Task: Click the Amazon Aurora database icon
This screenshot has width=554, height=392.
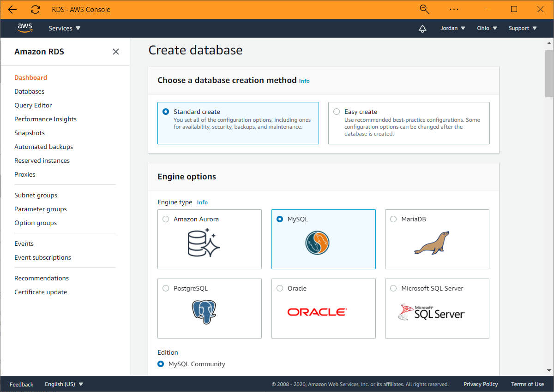Action: pyautogui.click(x=204, y=242)
